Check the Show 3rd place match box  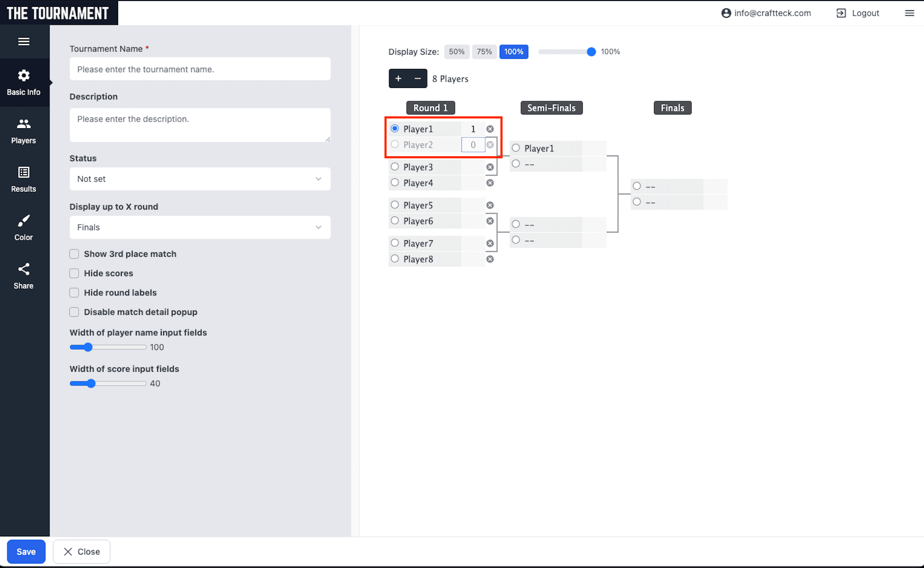[74, 254]
